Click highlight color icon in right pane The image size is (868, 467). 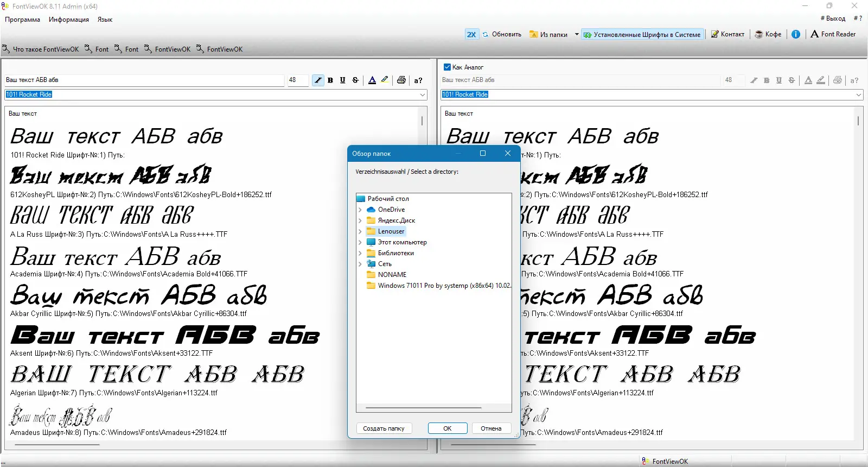coord(821,80)
